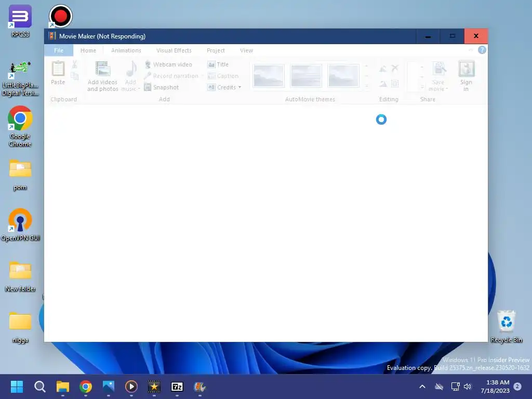Open Chrome from the taskbar

(x=86, y=387)
